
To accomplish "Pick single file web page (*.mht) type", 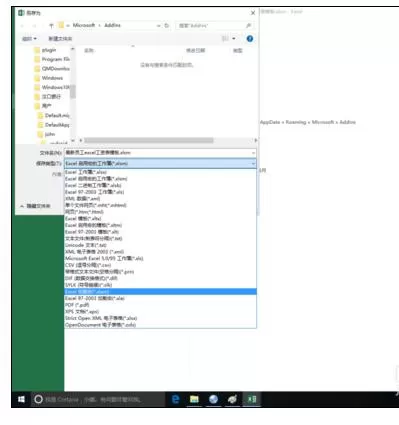I will click(x=160, y=205).
